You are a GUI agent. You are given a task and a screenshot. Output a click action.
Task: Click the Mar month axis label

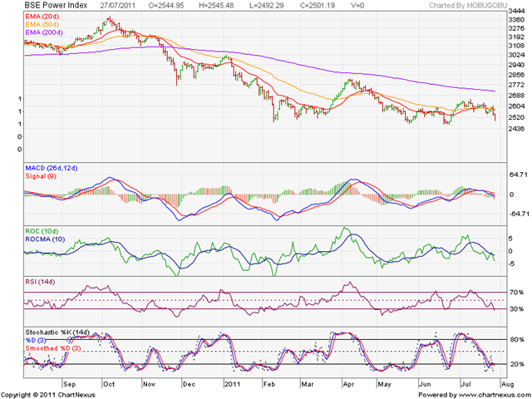click(307, 384)
